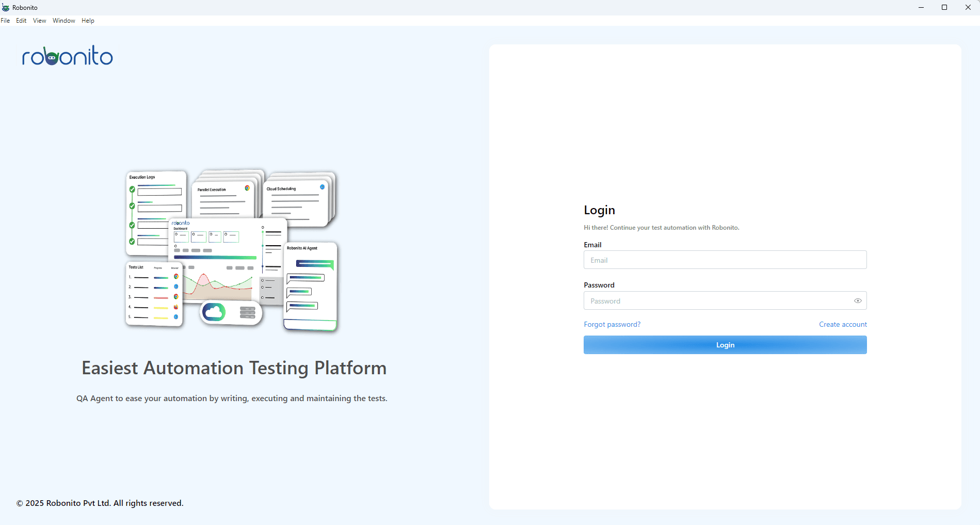Click the product feature illustration
The image size is (980, 525).
coord(232,250)
